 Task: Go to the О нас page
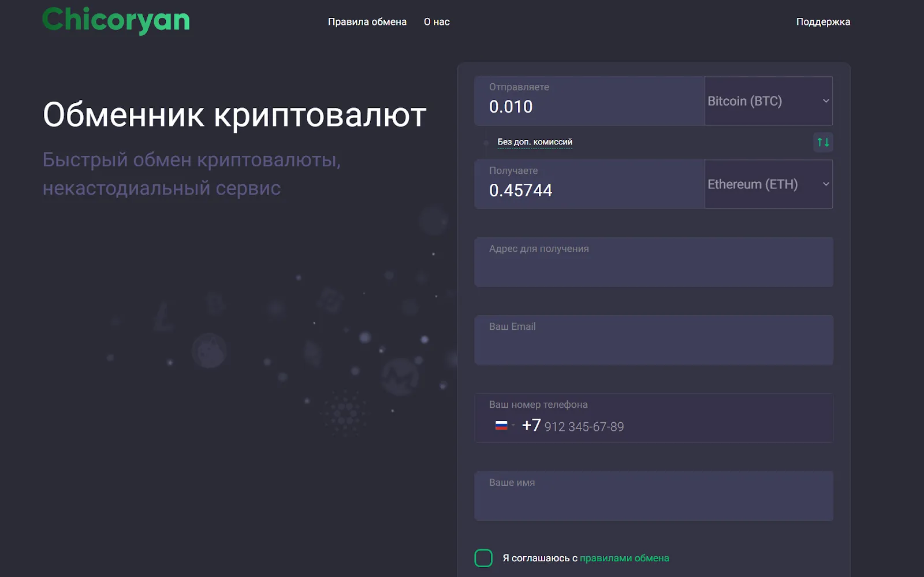pyautogui.click(x=437, y=22)
